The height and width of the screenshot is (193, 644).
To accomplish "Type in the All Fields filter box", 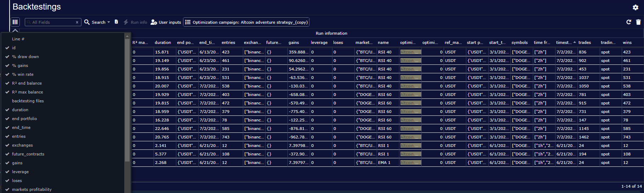I will [x=52, y=22].
